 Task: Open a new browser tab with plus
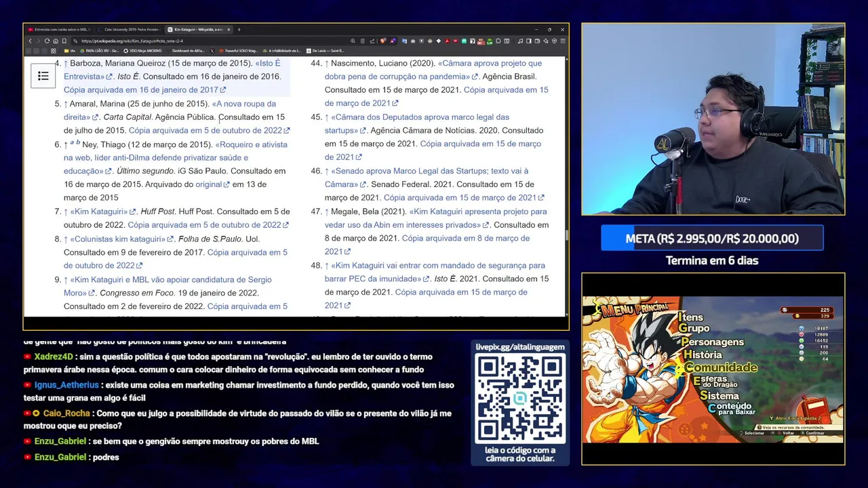coord(239,29)
